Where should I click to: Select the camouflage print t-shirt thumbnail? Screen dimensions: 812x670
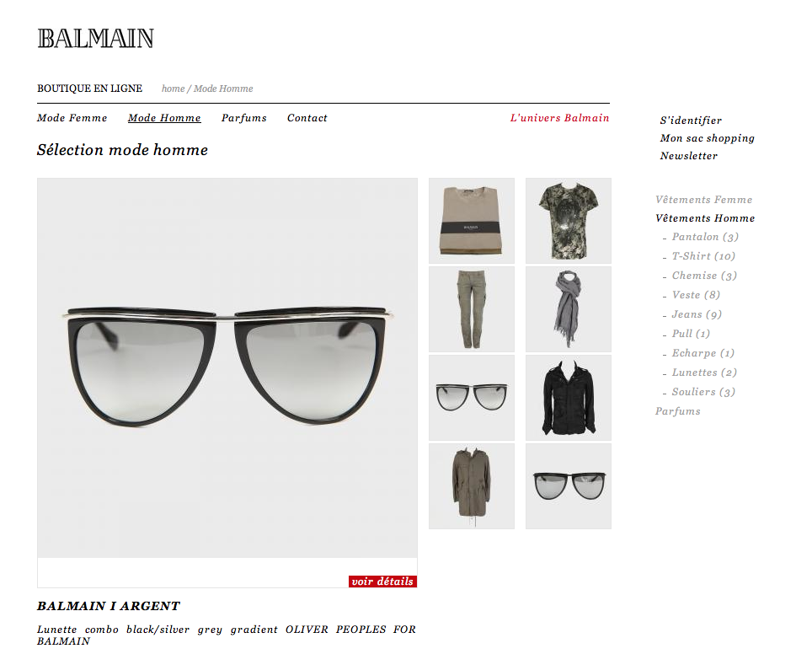569,221
